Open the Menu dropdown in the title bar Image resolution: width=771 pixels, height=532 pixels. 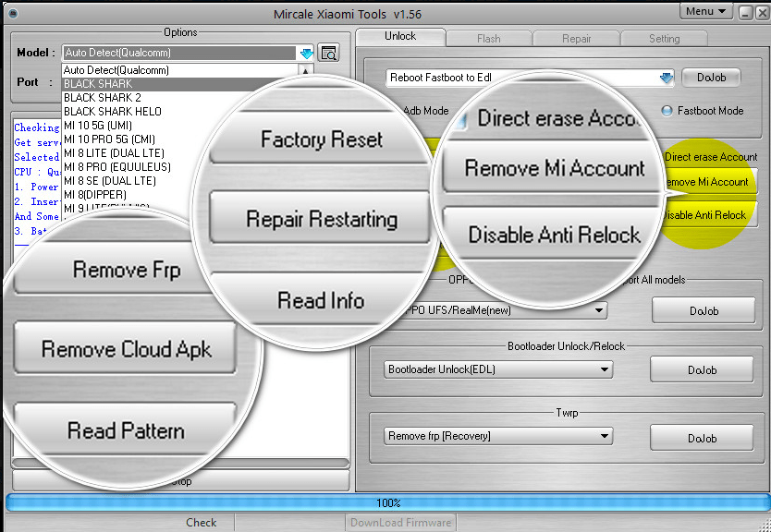(x=706, y=11)
